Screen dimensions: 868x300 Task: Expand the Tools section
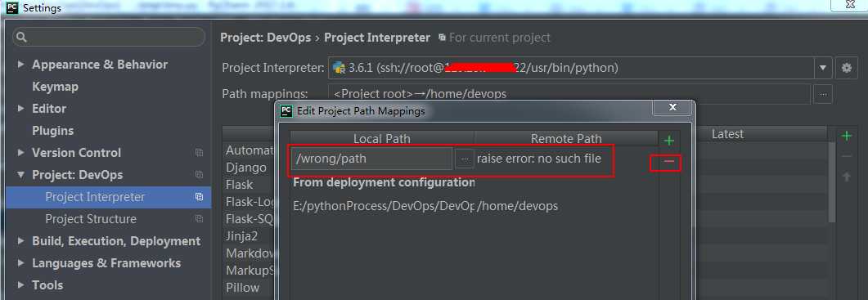[x=20, y=285]
